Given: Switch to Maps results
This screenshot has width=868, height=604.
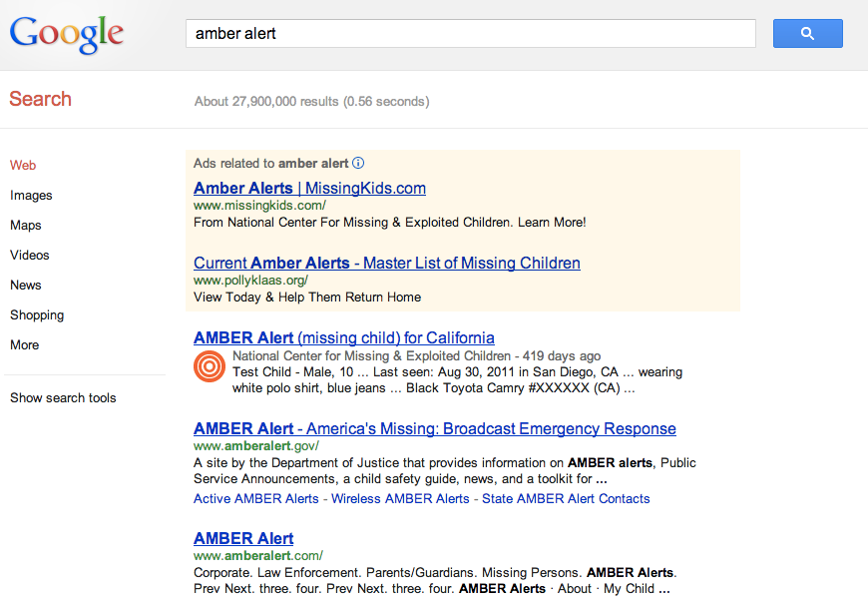Looking at the screenshot, I should coord(26,225).
